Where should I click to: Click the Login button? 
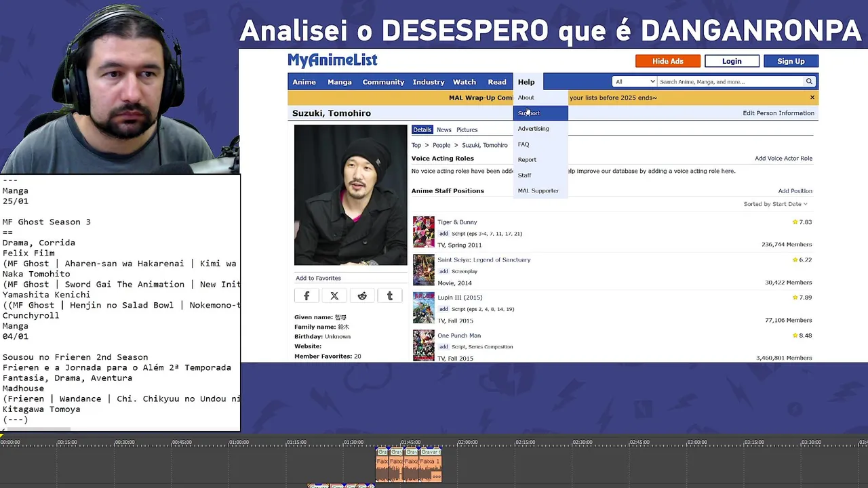click(732, 61)
